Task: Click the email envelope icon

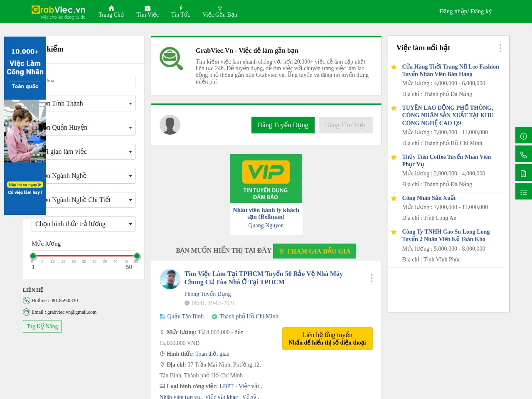Action: point(27,312)
